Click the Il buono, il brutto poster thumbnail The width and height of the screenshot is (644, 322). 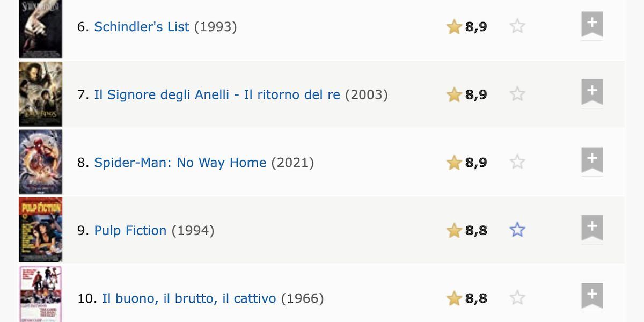[x=40, y=294]
